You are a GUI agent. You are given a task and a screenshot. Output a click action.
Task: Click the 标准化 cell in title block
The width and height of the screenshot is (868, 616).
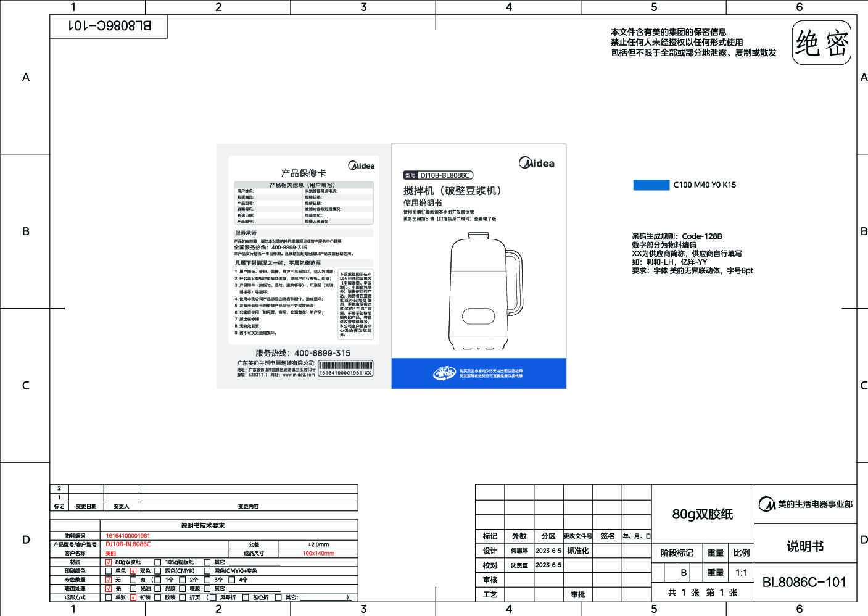(578, 551)
